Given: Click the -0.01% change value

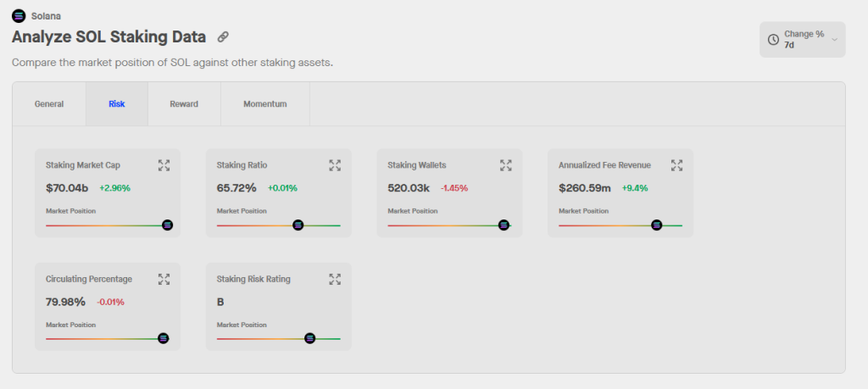Looking at the screenshot, I should [110, 302].
